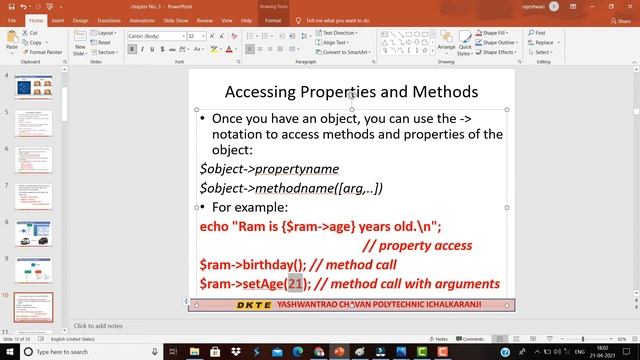Switch to the Transitions tab
The height and width of the screenshot is (360, 640).
[109, 20]
